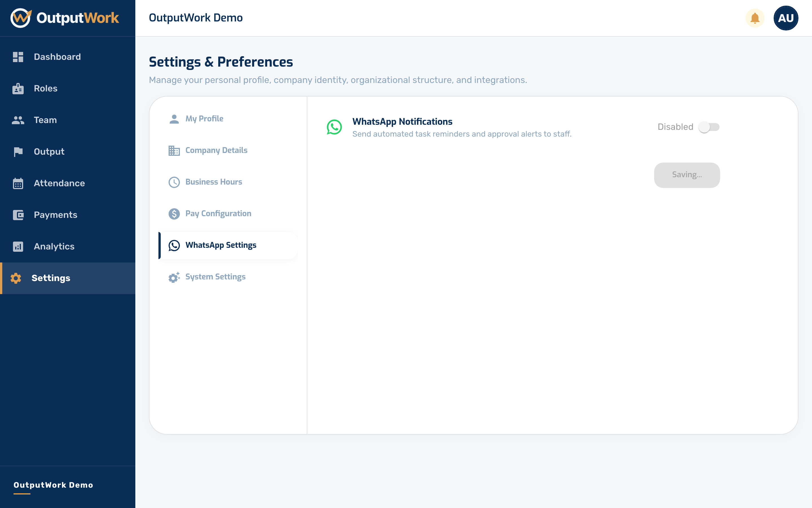Open the Team section
Viewport: 812px width, 508px height.
(x=68, y=120)
